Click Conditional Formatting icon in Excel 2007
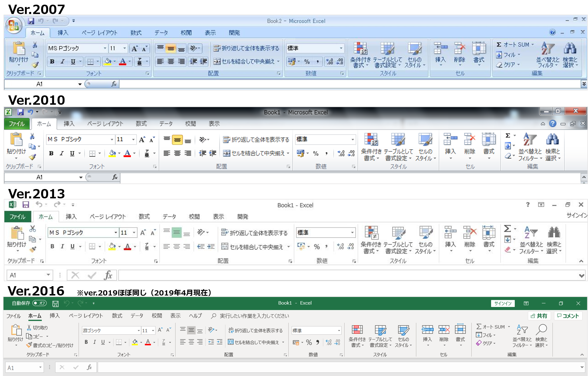The image size is (588, 376). [x=360, y=48]
